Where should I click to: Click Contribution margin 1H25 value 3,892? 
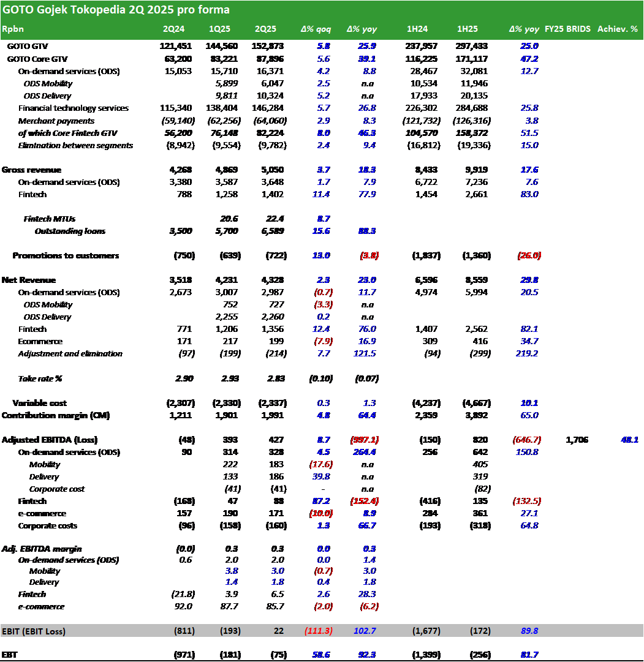click(x=476, y=415)
